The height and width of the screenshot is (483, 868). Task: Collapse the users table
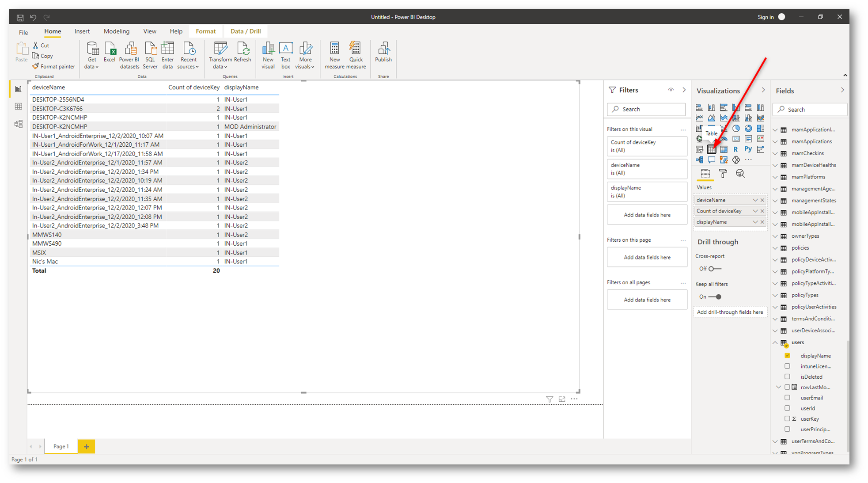pyautogui.click(x=775, y=342)
